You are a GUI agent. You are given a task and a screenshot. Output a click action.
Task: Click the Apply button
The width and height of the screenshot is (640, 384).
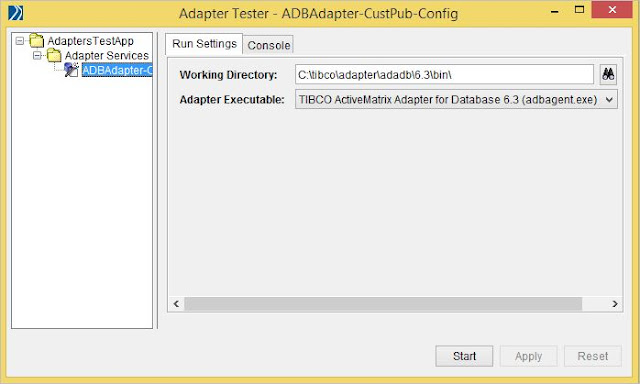[528, 356]
